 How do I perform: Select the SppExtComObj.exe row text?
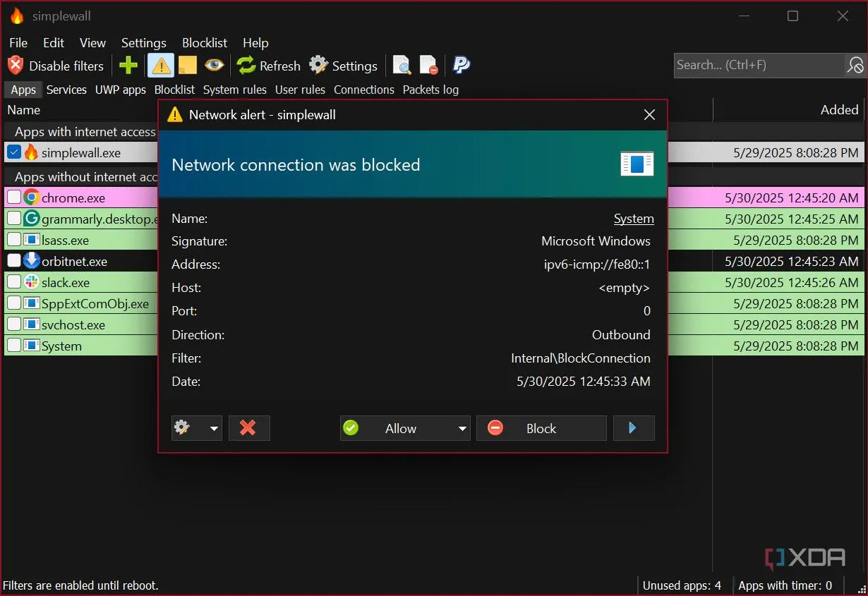click(x=95, y=304)
